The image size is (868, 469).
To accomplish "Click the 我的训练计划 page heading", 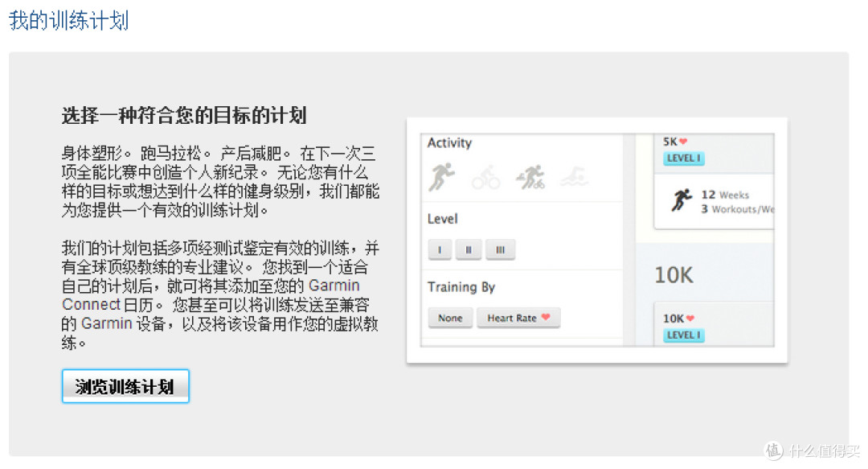I will point(68,20).
